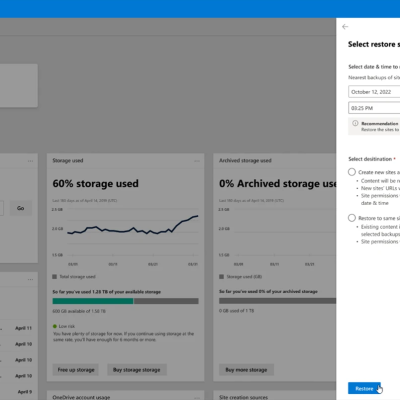Open more options above the Go button
This screenshot has width=400, height=400.
tap(30, 161)
